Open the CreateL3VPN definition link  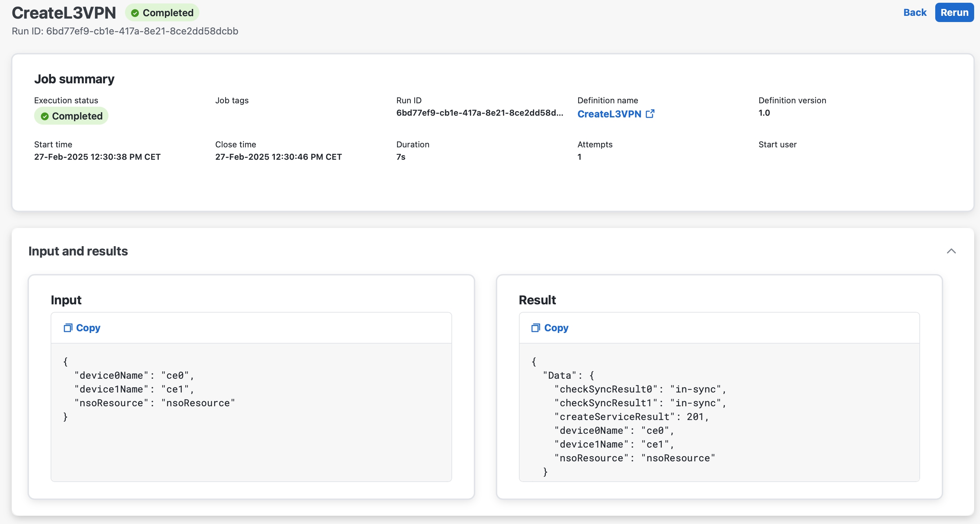click(x=609, y=114)
